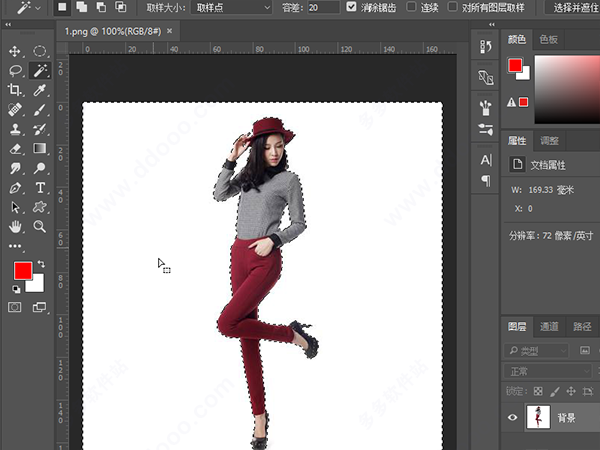The image size is (600, 450).
Task: Select the Custom Shape tool
Action: (39, 207)
